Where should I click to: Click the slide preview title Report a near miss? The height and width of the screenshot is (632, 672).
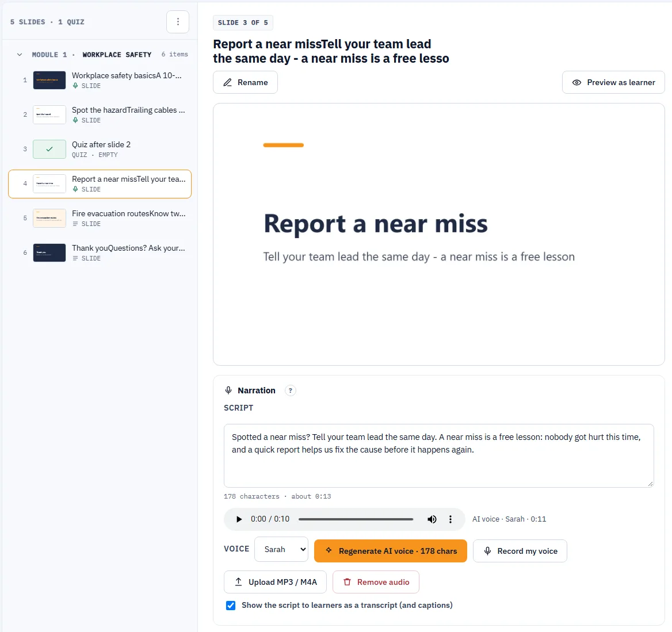coord(376,224)
